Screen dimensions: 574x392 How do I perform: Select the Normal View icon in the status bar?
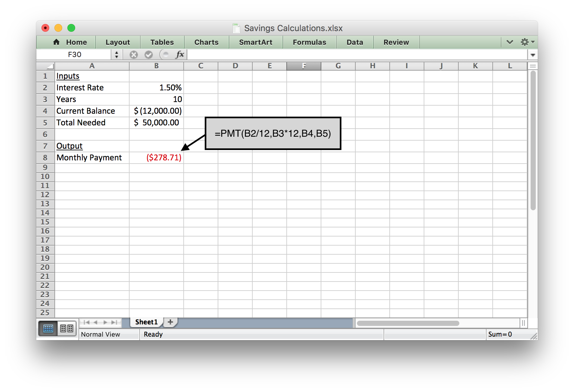[x=48, y=328]
